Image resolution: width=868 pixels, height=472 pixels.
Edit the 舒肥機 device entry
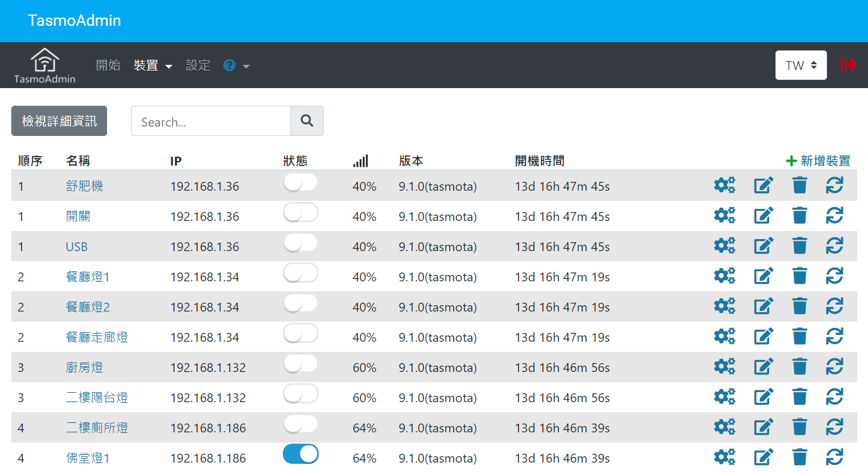763,185
